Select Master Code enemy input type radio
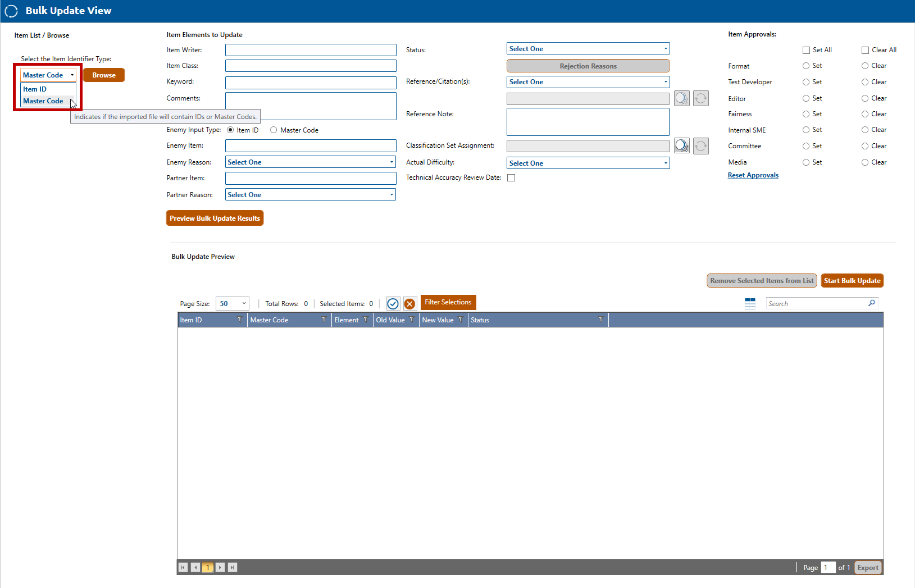 [x=274, y=130]
